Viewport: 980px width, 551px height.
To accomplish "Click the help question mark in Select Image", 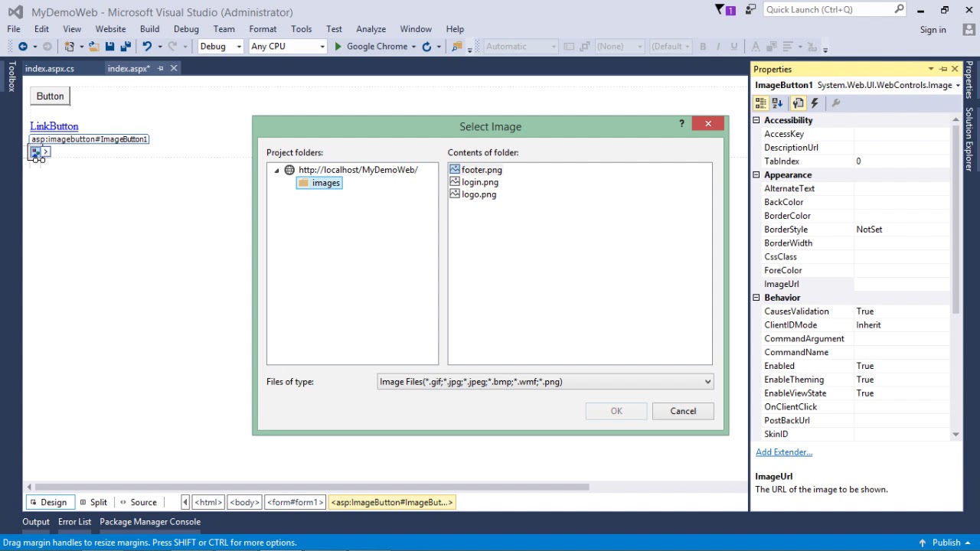I will (x=681, y=123).
